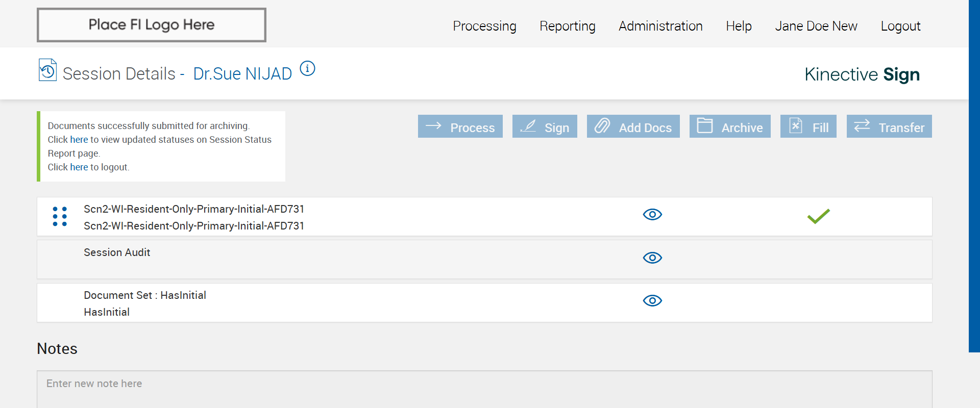Click the Sign pen button

[545, 126]
